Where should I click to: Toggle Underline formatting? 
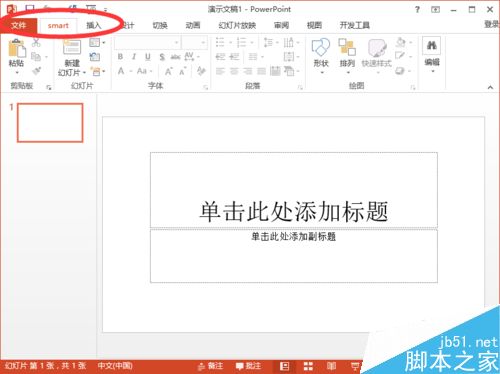coord(148,57)
